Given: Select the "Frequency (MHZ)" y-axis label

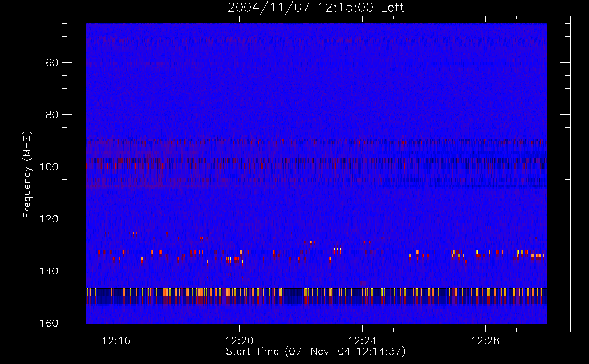Looking at the screenshot, I should (x=27, y=175).
